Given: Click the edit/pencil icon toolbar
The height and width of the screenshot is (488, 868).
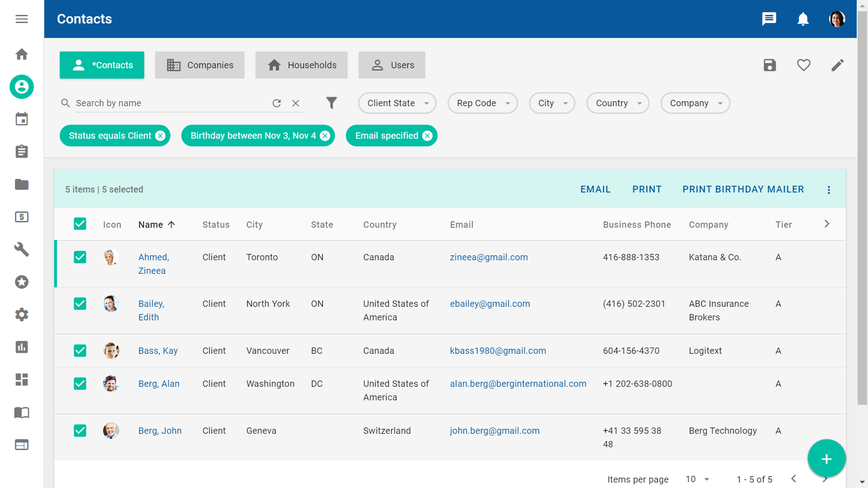Looking at the screenshot, I should point(838,65).
